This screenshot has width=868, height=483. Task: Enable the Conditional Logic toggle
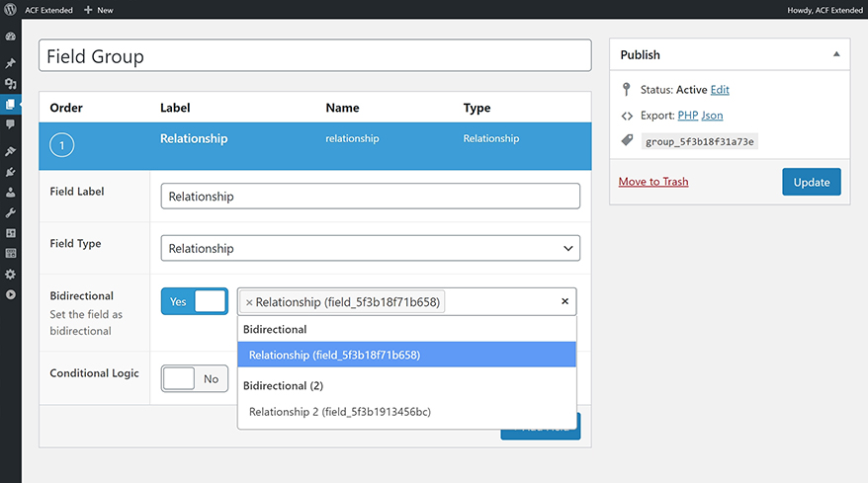[x=195, y=378]
